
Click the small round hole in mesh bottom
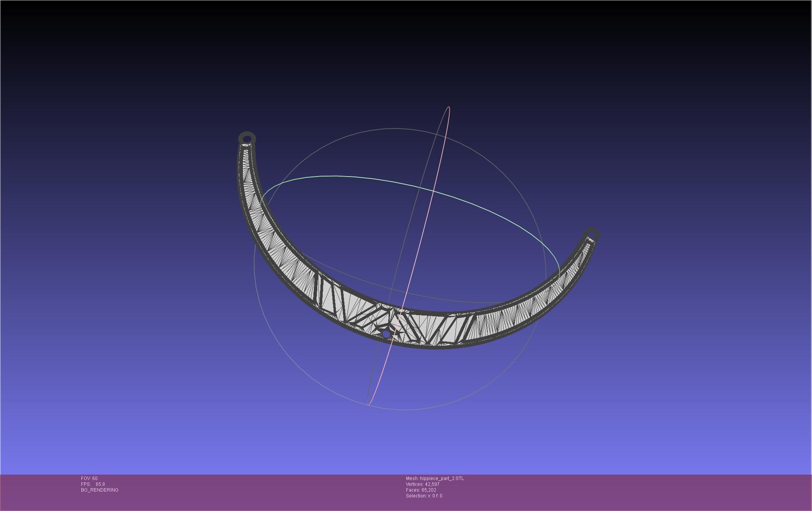click(386, 334)
